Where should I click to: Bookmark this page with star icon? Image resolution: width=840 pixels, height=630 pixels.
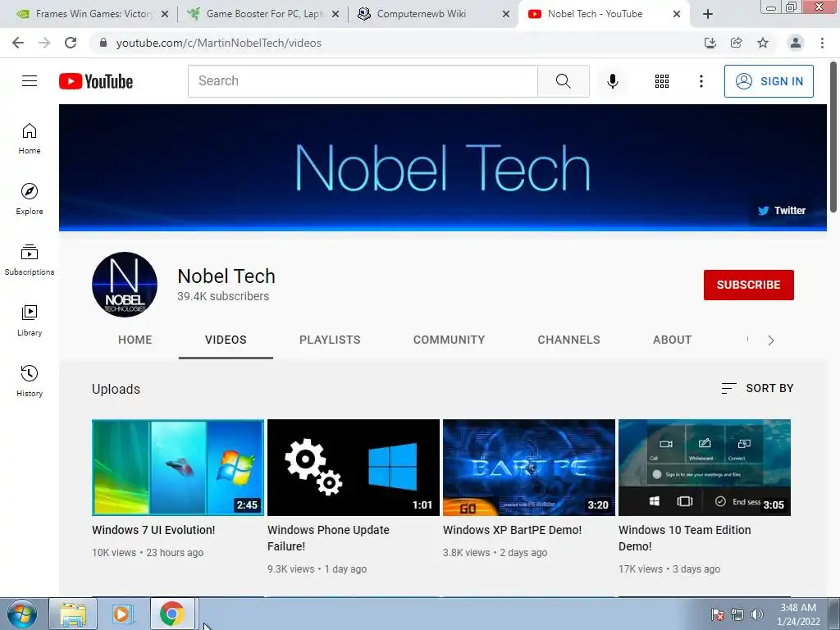[x=763, y=43]
